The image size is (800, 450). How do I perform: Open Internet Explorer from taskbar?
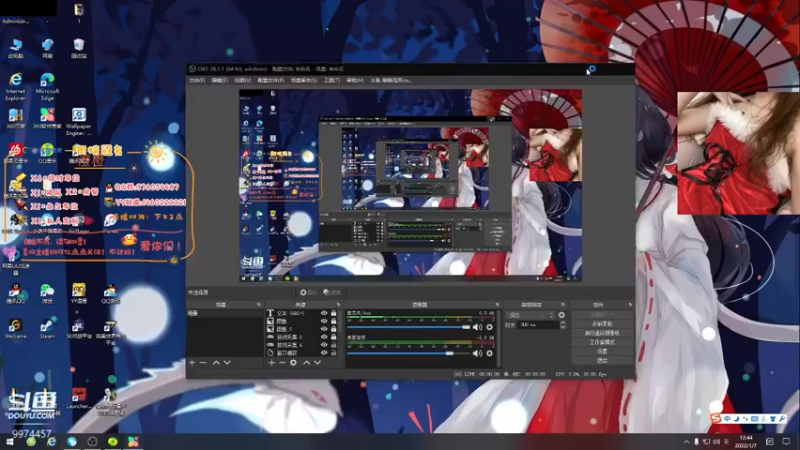point(51,442)
